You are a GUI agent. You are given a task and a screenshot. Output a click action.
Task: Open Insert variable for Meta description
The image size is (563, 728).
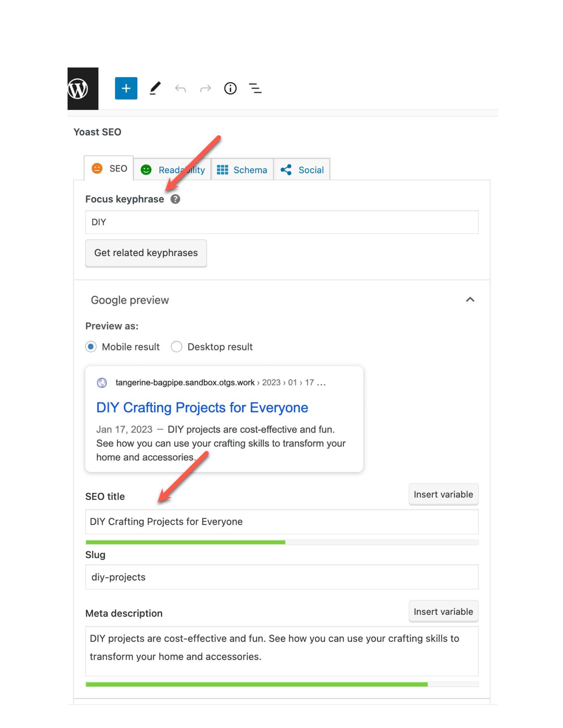(443, 612)
